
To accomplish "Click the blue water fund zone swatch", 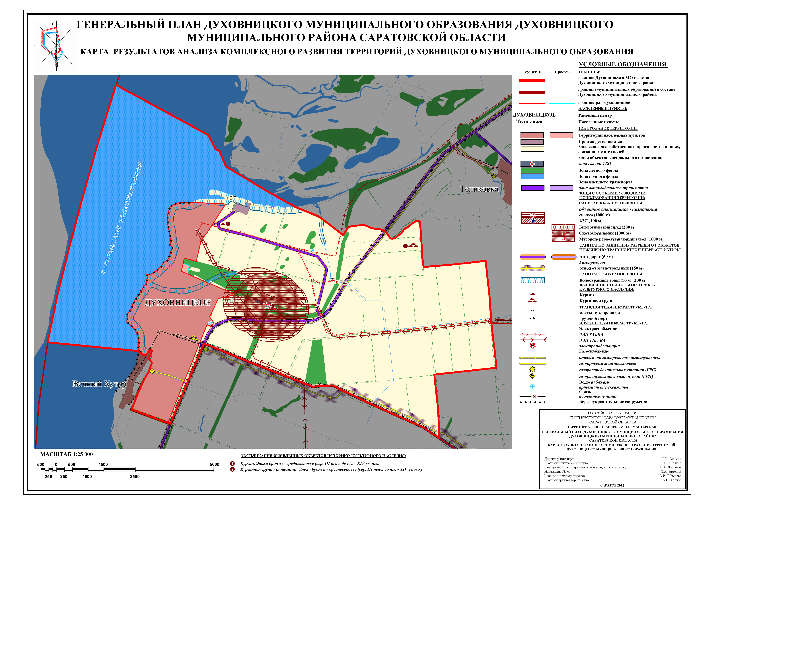I will 532,176.
